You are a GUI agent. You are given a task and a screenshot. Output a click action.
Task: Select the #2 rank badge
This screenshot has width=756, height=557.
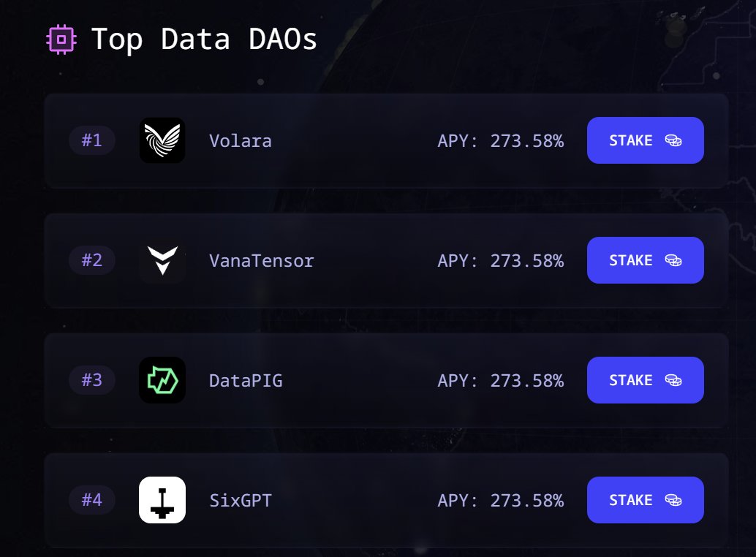[x=92, y=260]
